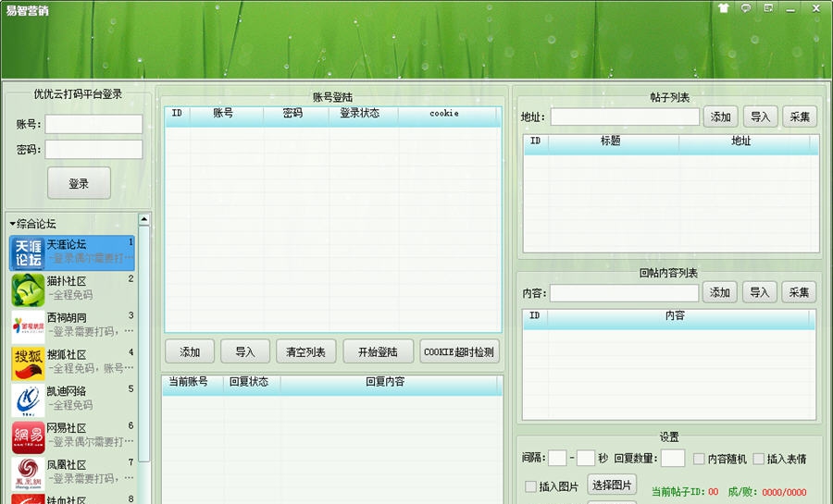Toggle the 插入图片 checkbox
The image size is (833, 504).
tap(530, 486)
